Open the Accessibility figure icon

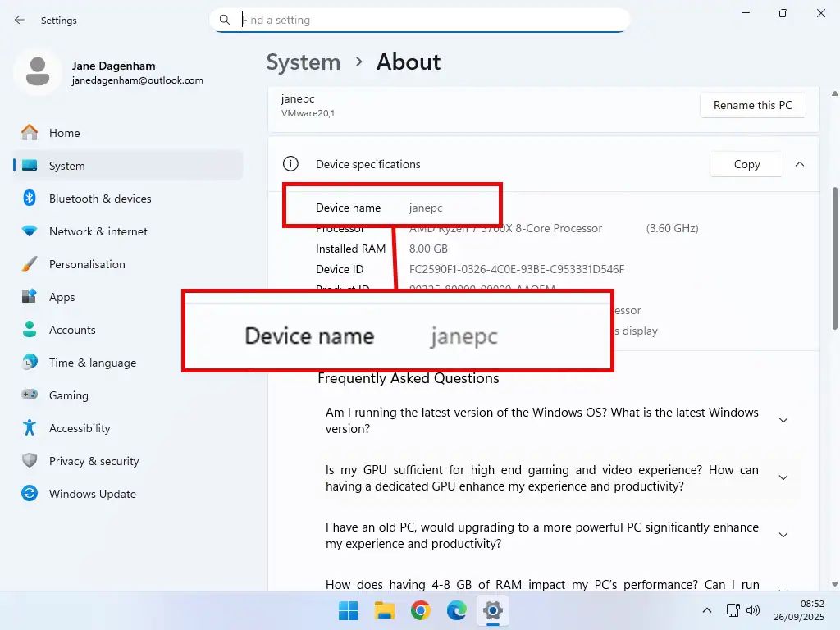click(30, 427)
